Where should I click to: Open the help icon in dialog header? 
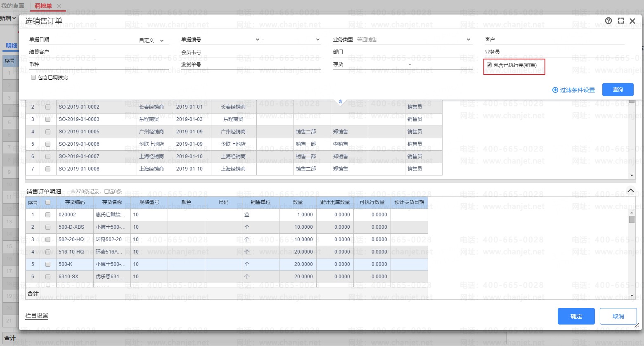[x=608, y=21]
